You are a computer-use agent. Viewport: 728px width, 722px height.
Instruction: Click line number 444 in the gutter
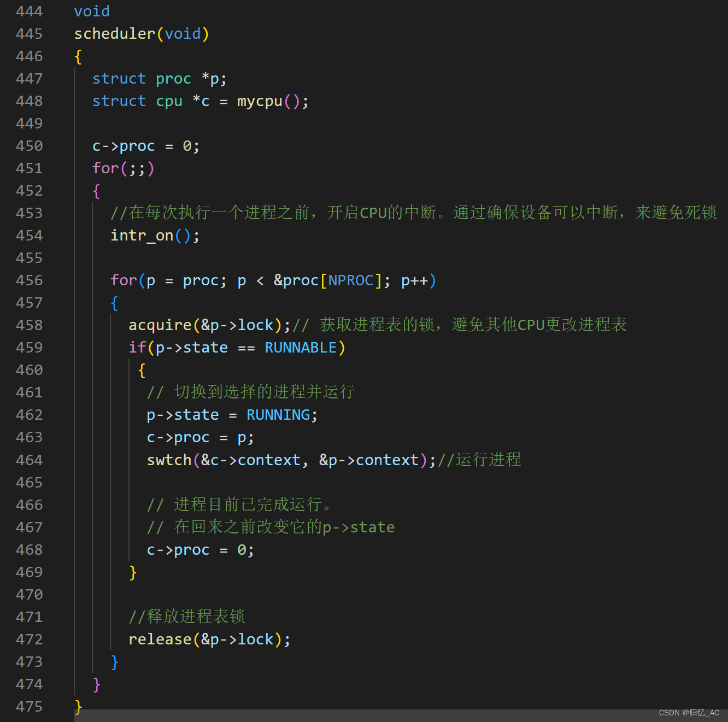[x=30, y=11]
